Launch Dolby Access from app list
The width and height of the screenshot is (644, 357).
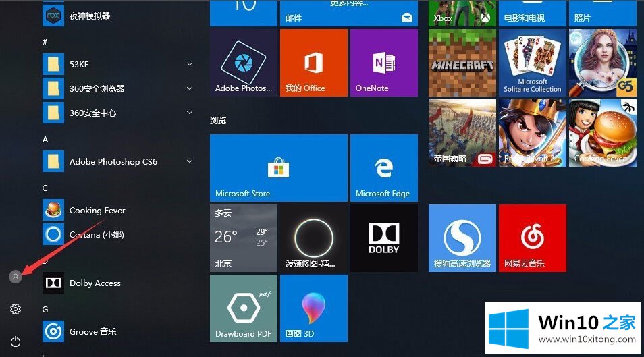(118, 283)
